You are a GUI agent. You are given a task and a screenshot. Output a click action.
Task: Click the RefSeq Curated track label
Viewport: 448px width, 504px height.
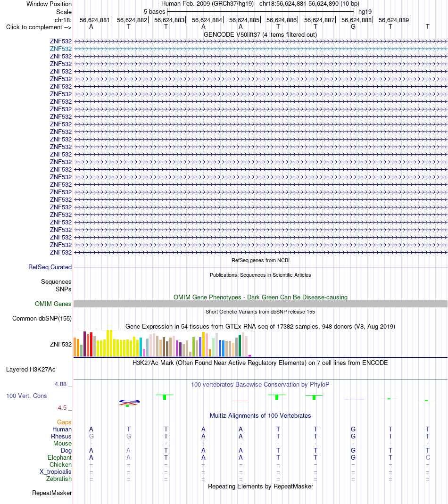click(50, 267)
